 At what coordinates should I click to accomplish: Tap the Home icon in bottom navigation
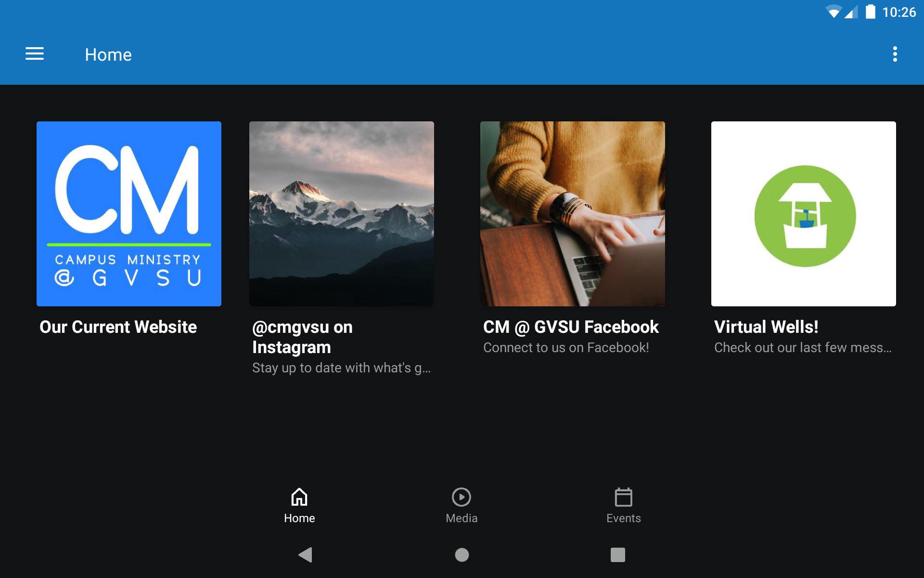tap(299, 497)
